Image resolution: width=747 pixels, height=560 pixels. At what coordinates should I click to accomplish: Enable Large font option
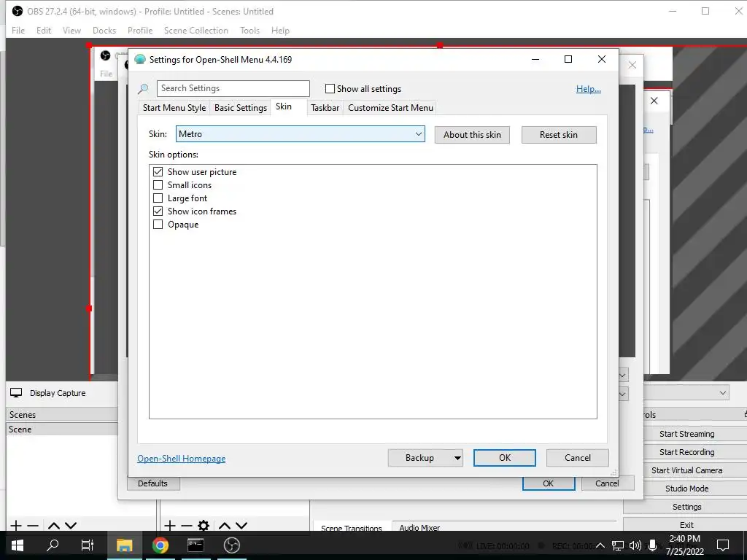[x=158, y=198]
